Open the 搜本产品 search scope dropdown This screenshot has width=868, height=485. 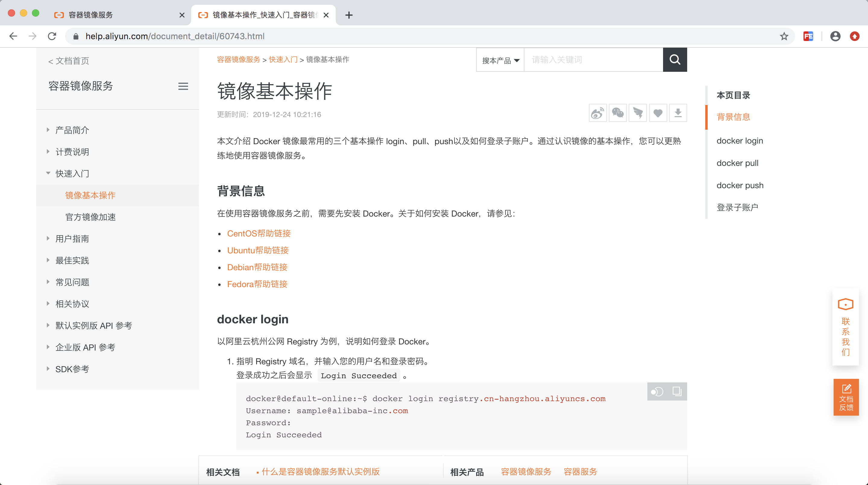[500, 60]
